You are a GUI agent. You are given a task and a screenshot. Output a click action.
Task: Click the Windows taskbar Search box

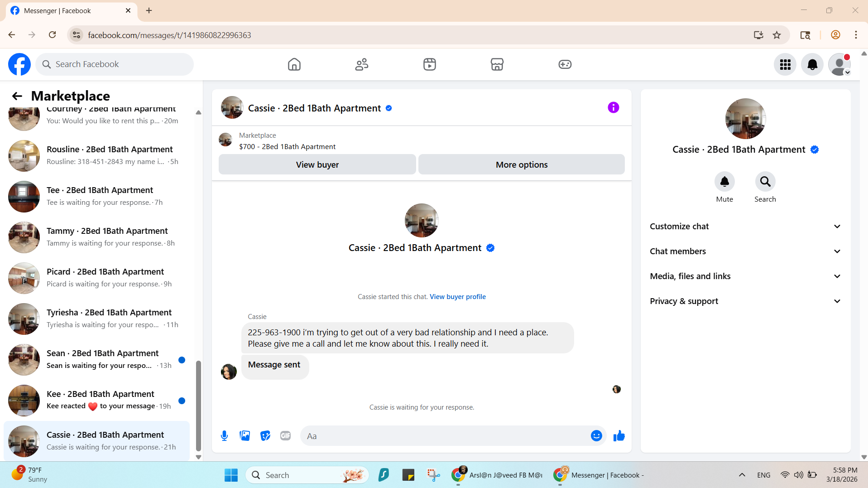click(x=307, y=475)
